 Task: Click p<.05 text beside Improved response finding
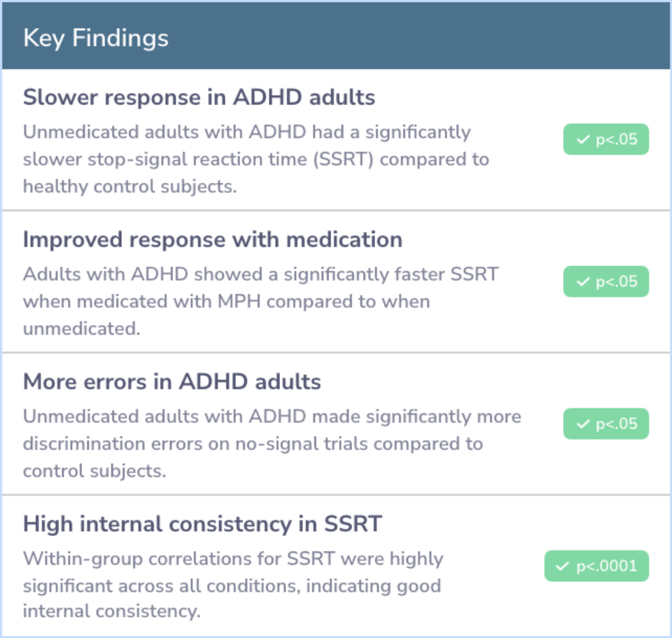[x=617, y=282]
